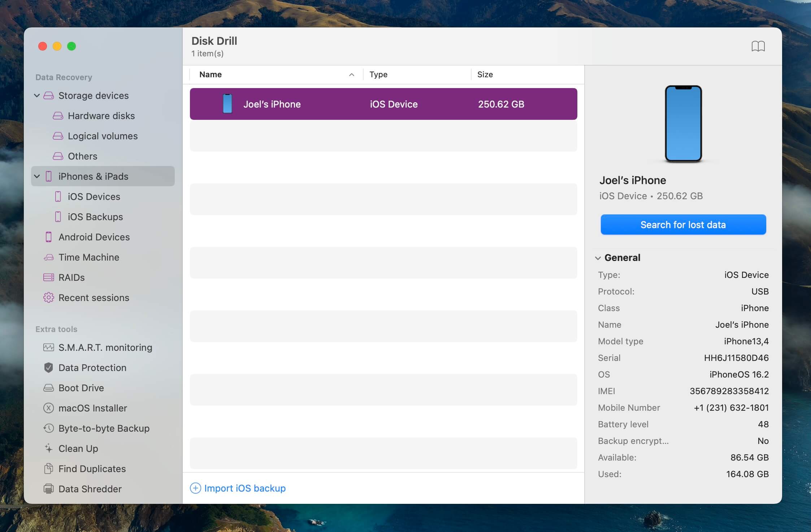The height and width of the screenshot is (532, 811).
Task: Click the Search for lost data button
Action: (x=683, y=224)
